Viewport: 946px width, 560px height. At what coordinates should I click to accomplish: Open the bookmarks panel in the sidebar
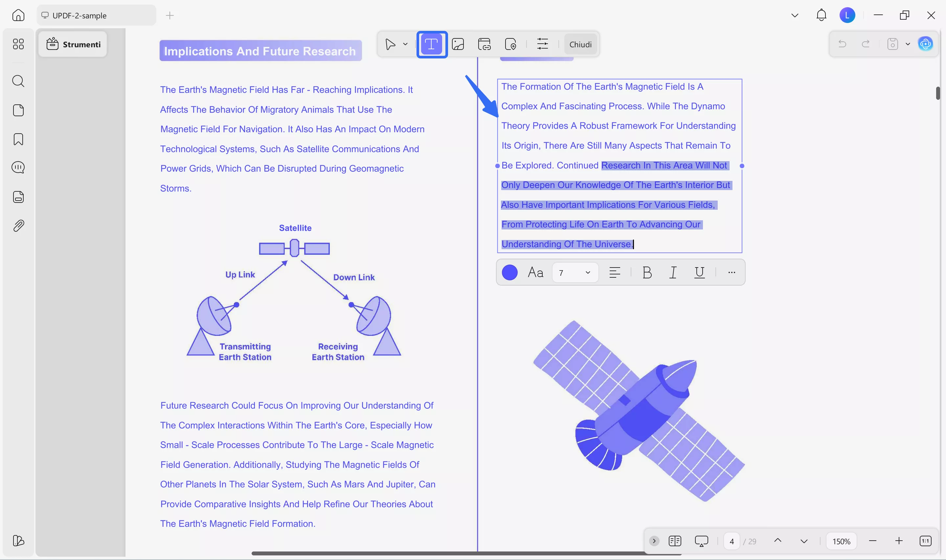[x=18, y=139]
